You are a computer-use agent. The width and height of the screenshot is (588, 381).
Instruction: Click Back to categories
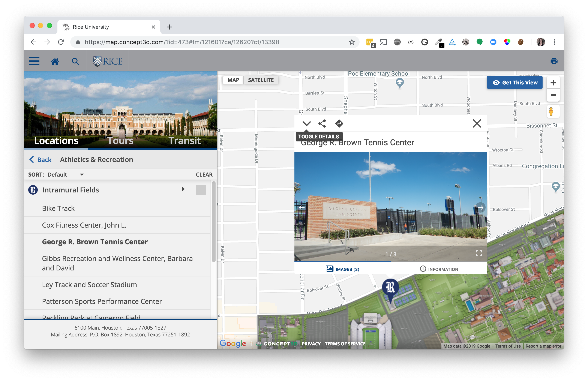40,160
